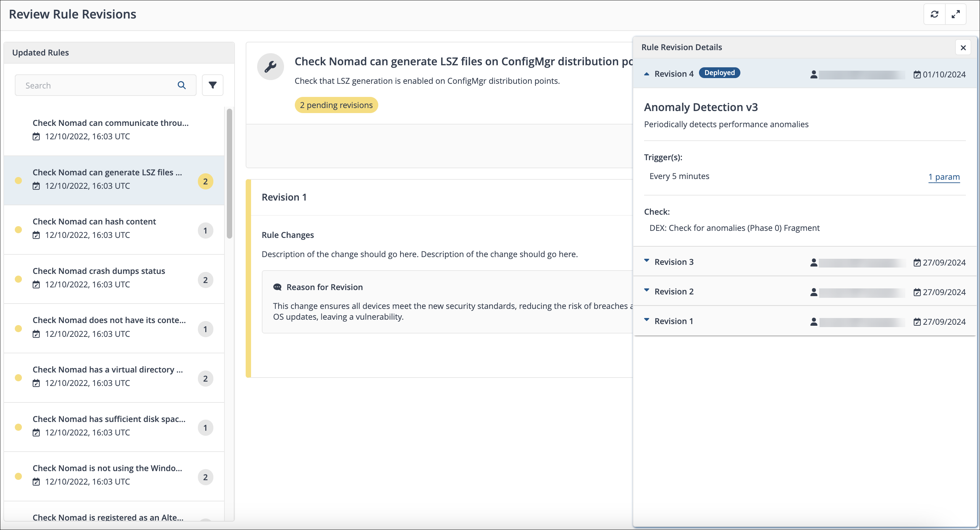This screenshot has width=980, height=530.
Task: Click the calendar icon next to 01/10/2024
Action: [917, 75]
